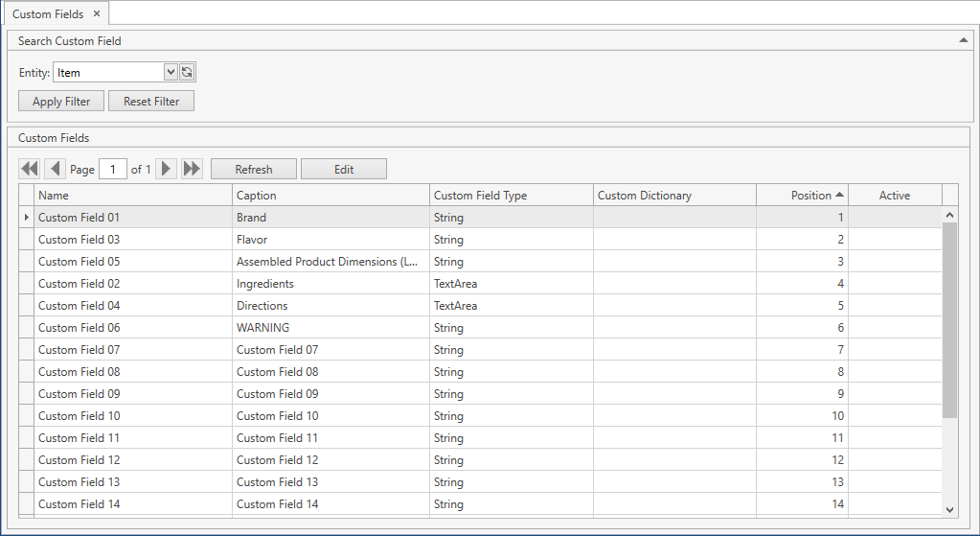Jump to the last page
Image resolution: width=980 pixels, height=536 pixels.
tap(192, 169)
